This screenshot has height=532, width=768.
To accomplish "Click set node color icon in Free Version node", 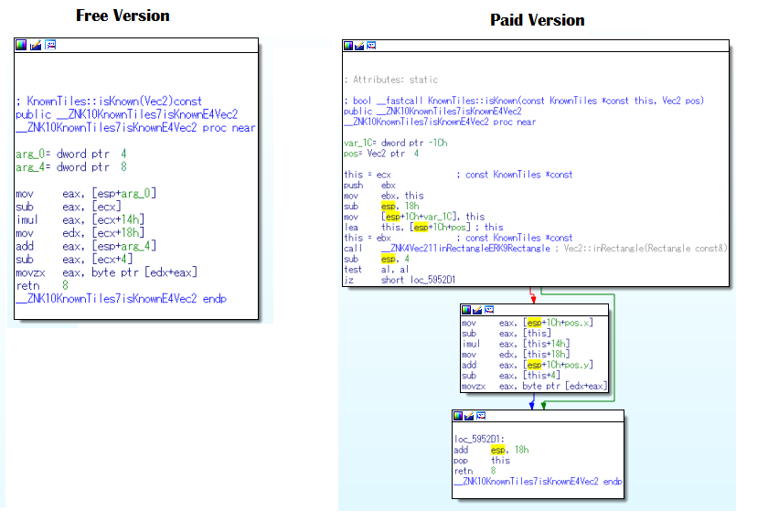I will point(21,45).
